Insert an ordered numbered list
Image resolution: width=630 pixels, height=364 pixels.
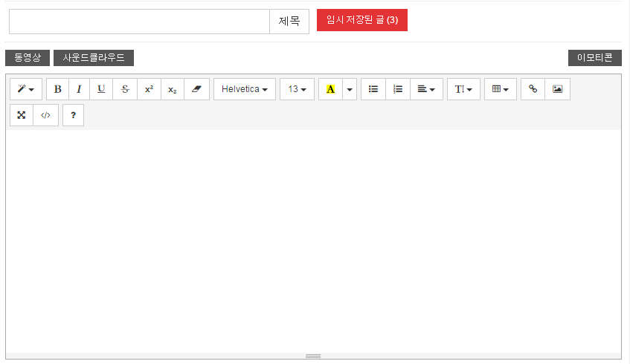coord(398,89)
